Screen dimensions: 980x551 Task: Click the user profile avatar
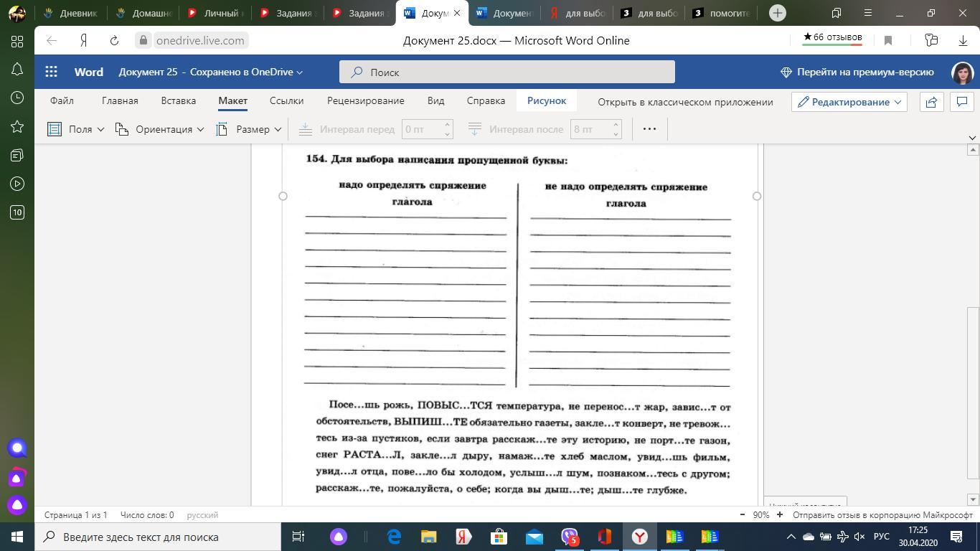[962, 72]
